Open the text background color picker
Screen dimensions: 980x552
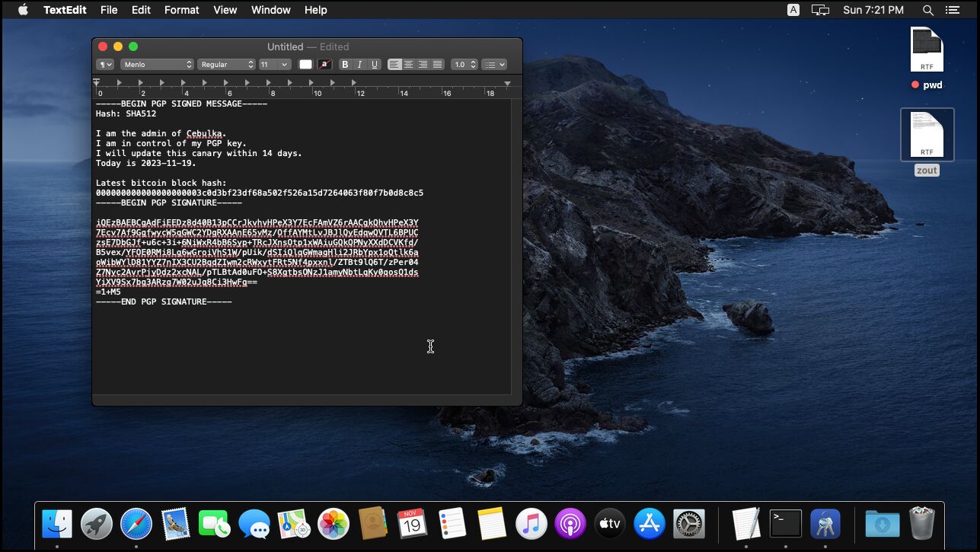(x=324, y=65)
